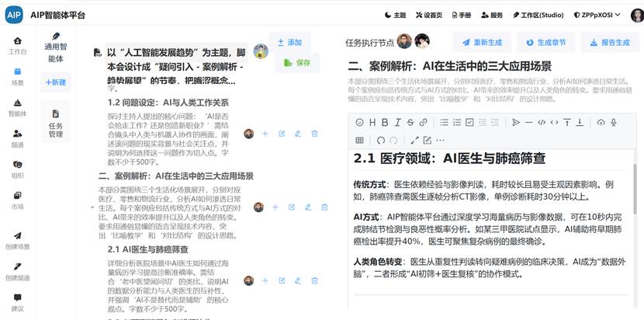Image resolution: width=644 pixels, height=320 pixels.
Task: Toggle strikethrough formatting in editor
Action: coord(410,122)
